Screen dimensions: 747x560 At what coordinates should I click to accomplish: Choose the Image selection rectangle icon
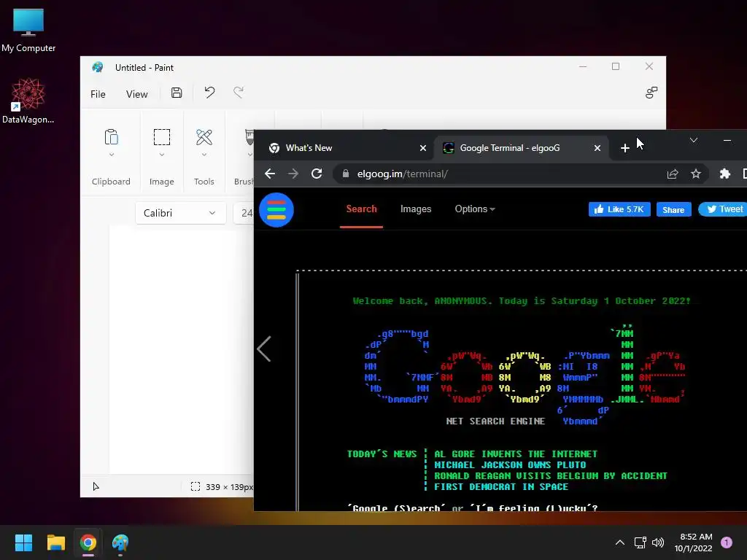161,137
